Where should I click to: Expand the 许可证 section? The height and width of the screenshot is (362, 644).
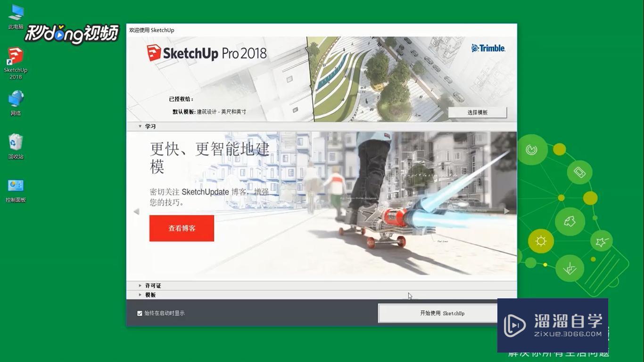point(140,286)
